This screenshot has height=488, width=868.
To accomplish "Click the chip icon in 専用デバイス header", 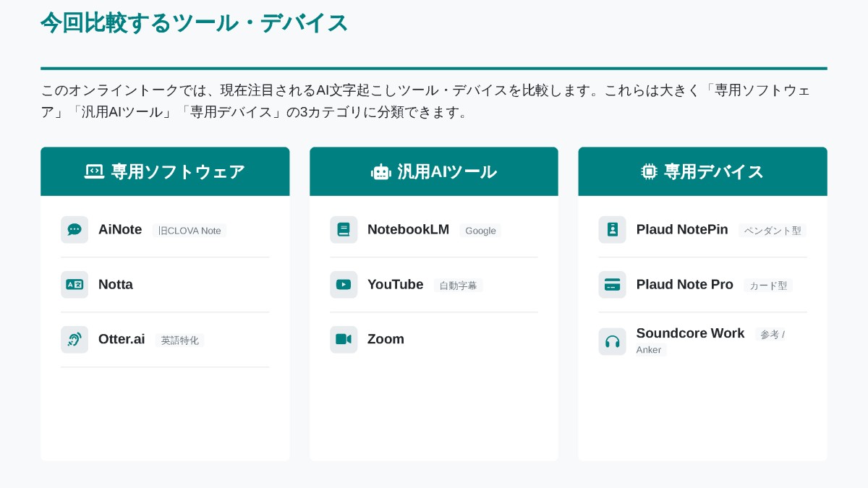I will [649, 171].
